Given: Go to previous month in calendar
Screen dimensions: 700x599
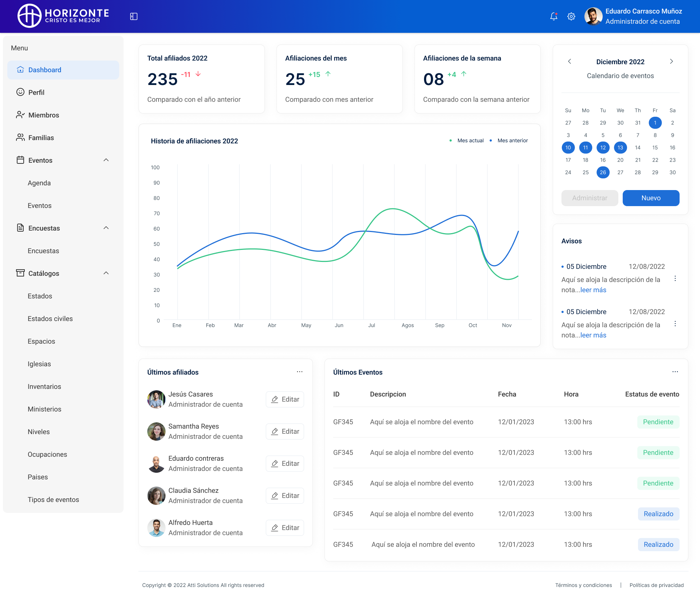Looking at the screenshot, I should click(x=569, y=61).
